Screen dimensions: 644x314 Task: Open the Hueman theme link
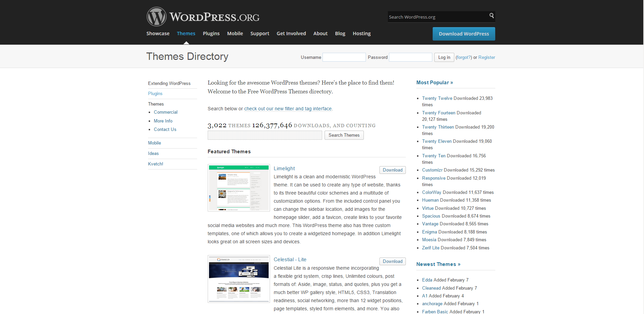(x=430, y=200)
